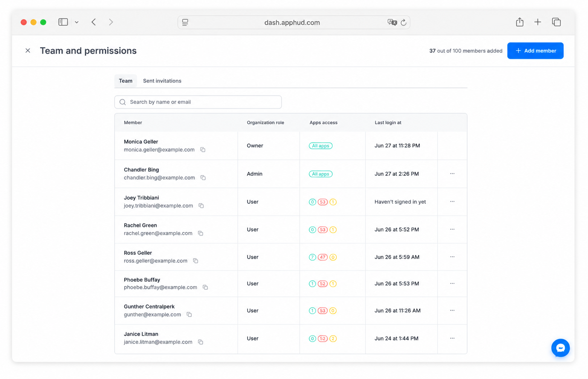Click the Owner role cell

[255, 146]
